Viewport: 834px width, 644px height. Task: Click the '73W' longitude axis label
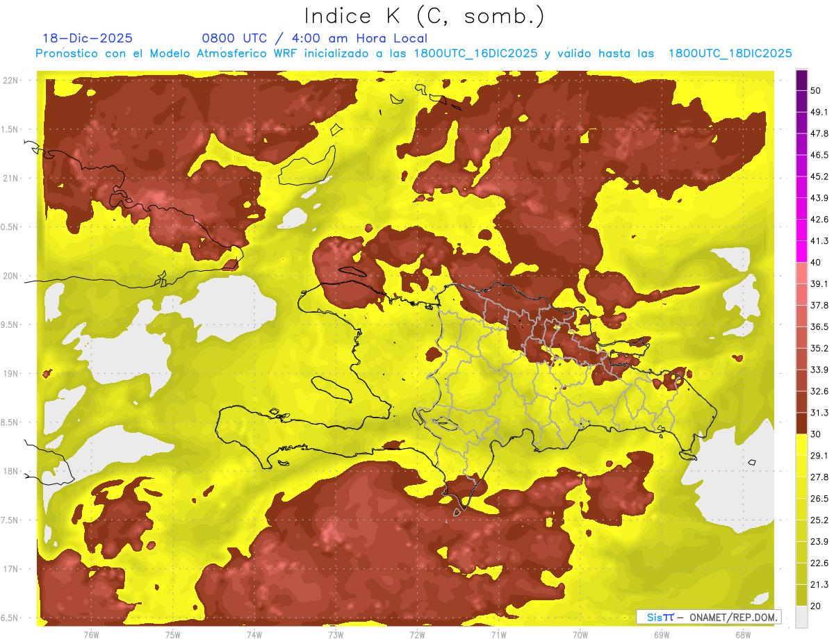(336, 634)
